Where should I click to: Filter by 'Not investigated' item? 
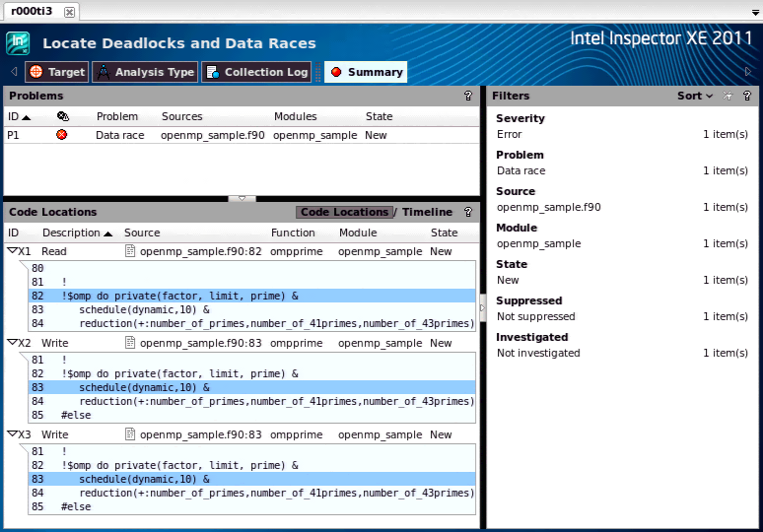pos(538,353)
